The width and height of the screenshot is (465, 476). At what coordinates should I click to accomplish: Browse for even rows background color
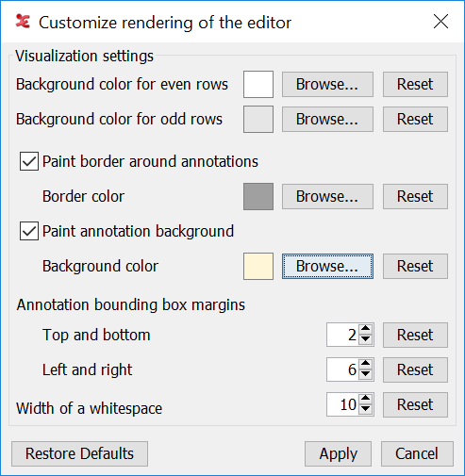327,85
